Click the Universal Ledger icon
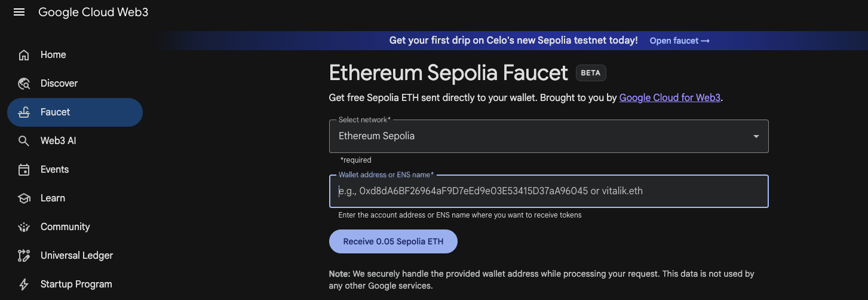 tap(24, 256)
